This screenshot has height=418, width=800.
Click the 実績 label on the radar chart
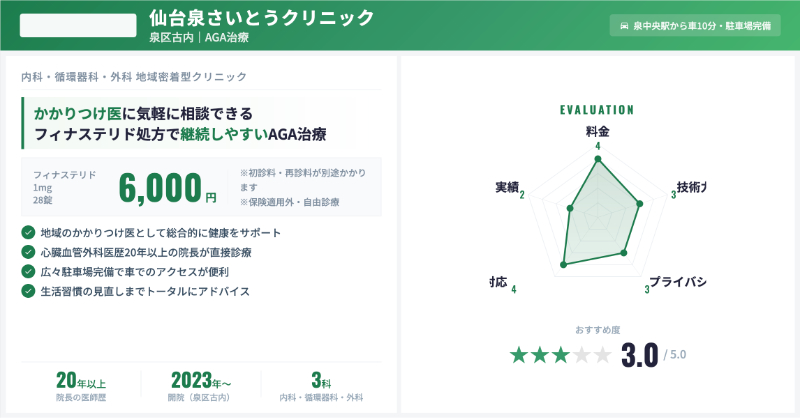506,188
